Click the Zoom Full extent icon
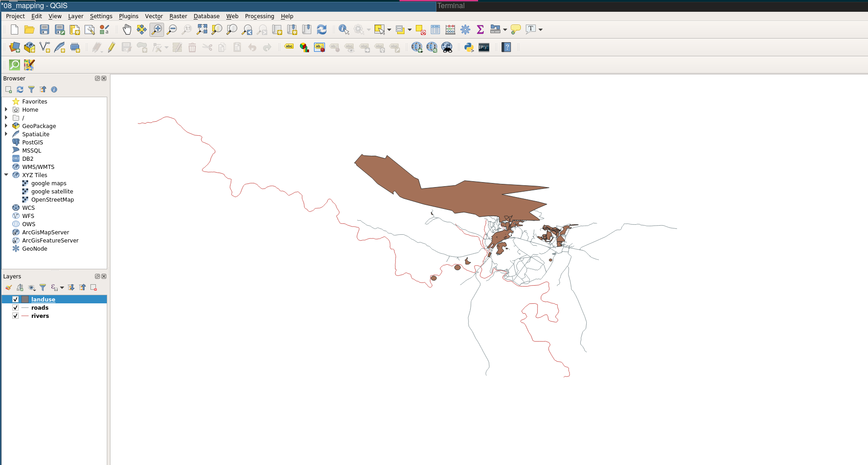868x465 pixels. click(x=202, y=30)
